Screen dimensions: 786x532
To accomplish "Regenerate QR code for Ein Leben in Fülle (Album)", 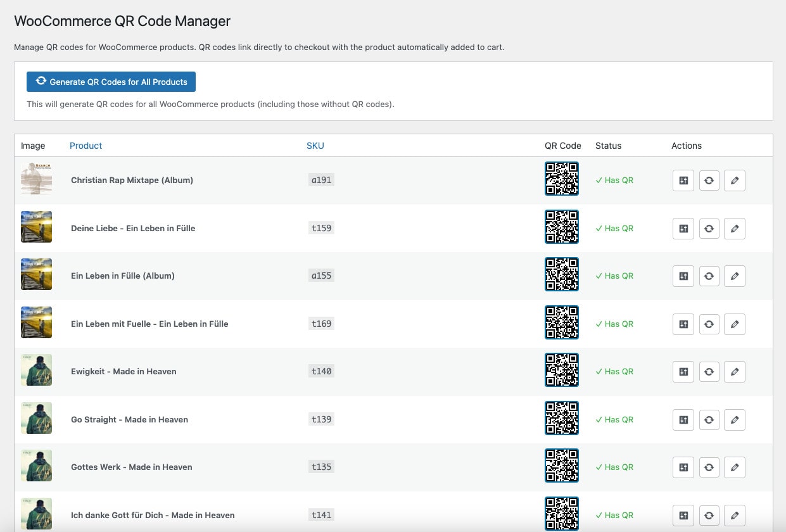I will point(709,276).
